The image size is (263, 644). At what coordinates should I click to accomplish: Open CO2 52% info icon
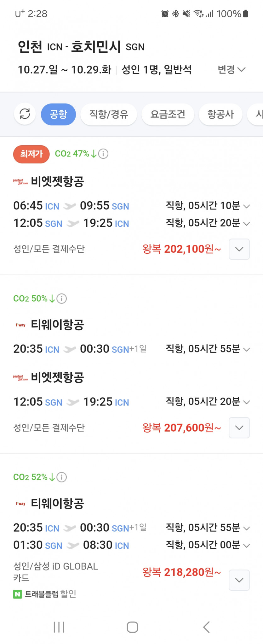(x=61, y=477)
